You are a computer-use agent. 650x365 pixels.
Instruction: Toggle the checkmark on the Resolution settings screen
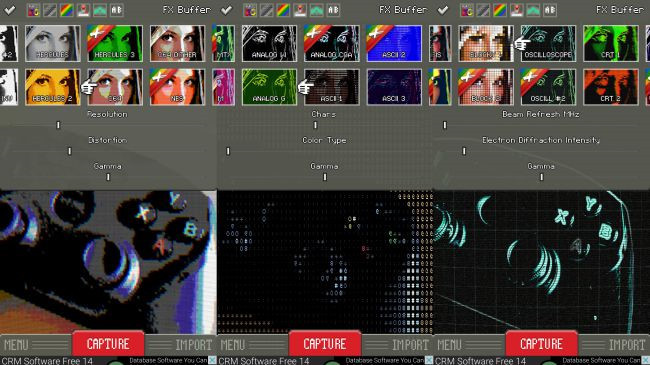tap(10, 10)
